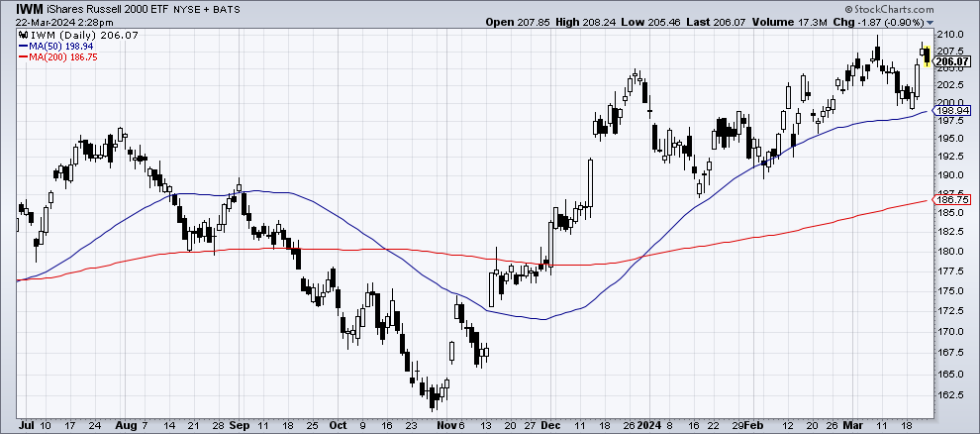The width and height of the screenshot is (980, 434).
Task: Click the yellow highlighted latest candlestick
Action: pos(927,56)
